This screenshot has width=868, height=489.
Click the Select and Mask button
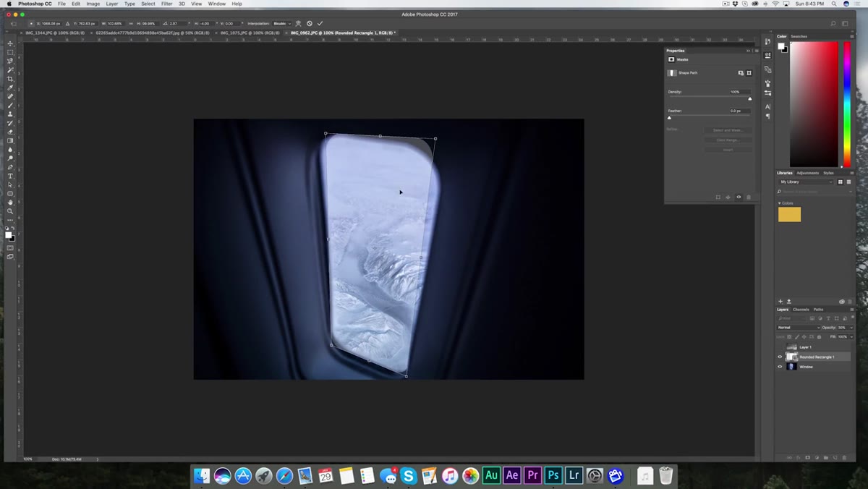pos(728,130)
